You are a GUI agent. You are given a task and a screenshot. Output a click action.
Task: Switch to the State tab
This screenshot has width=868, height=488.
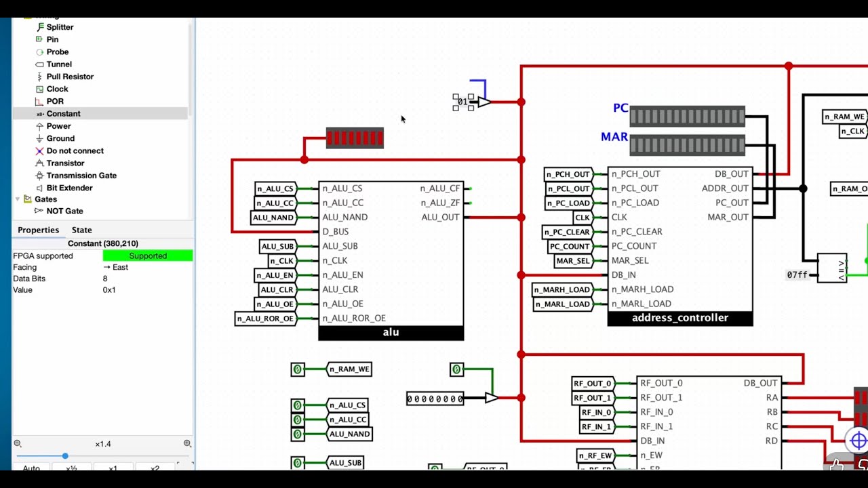(82, 230)
